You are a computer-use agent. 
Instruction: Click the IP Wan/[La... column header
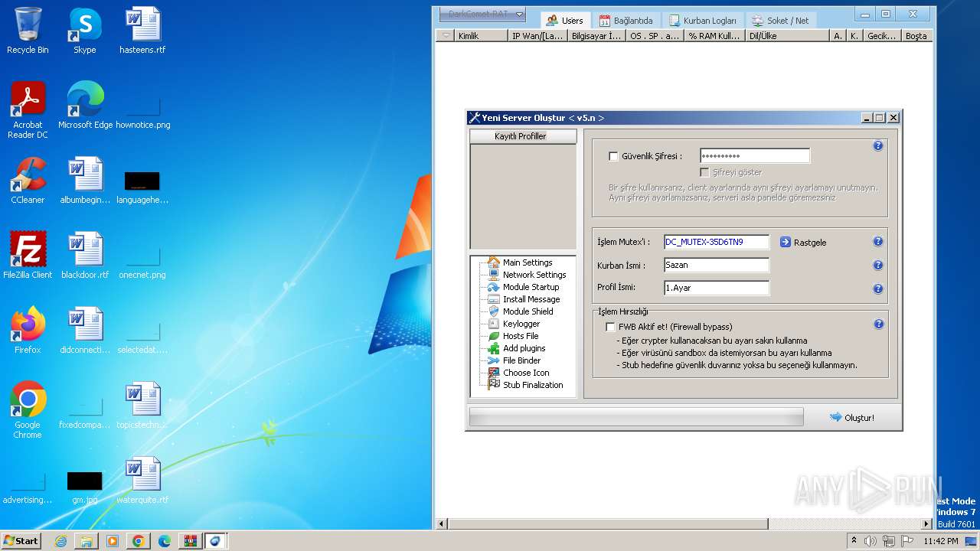tap(537, 36)
